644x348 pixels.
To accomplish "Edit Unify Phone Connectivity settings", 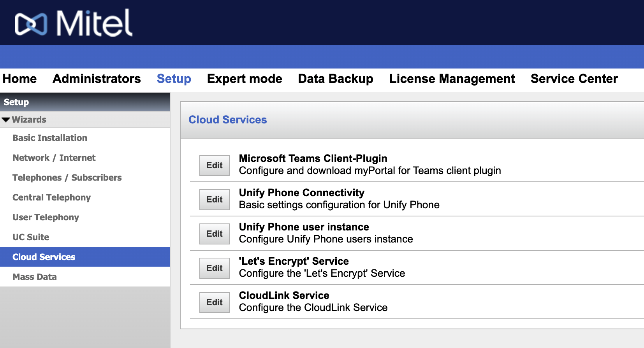I will point(215,199).
